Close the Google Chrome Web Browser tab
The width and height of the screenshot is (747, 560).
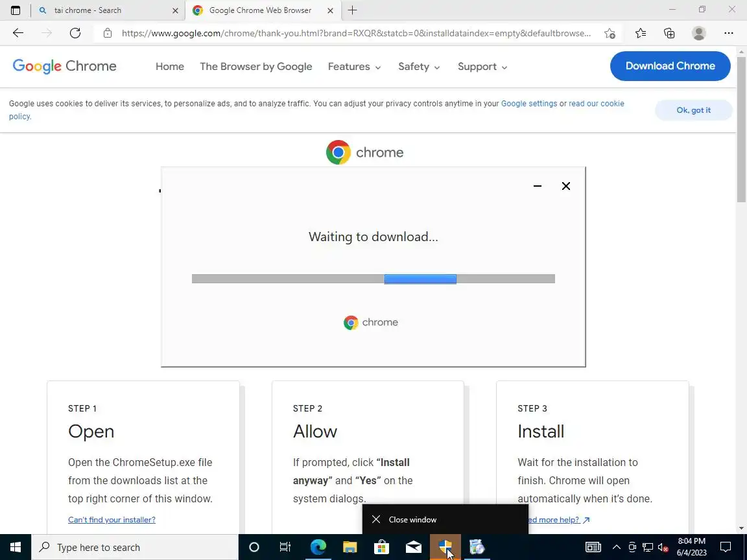(330, 10)
